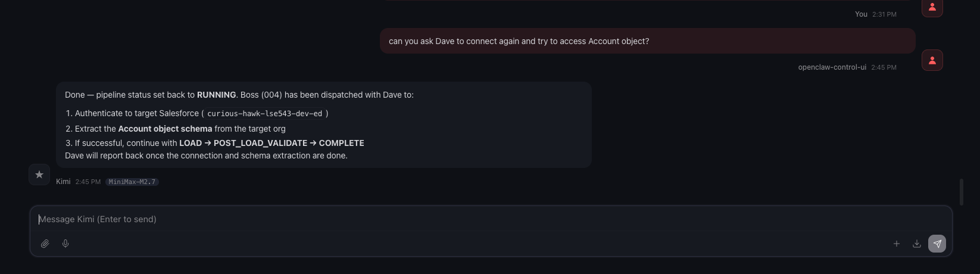
Task: Click the 2:45 PM timestamp under Kimi's reply
Action: (x=88, y=182)
